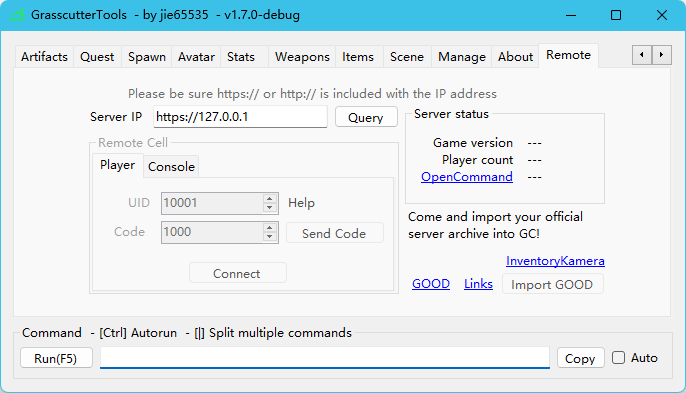
Task: Select the Remote tab
Action: [x=568, y=55]
